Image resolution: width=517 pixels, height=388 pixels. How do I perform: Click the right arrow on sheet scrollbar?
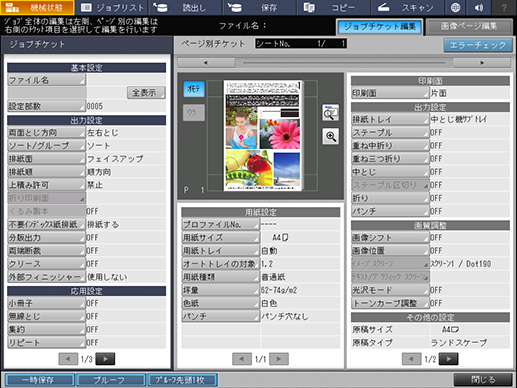coord(482,63)
